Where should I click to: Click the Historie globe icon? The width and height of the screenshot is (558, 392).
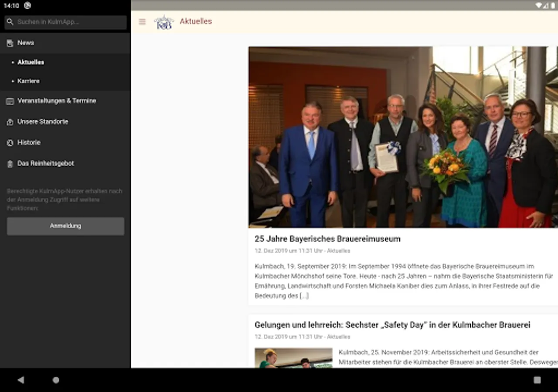tap(10, 143)
